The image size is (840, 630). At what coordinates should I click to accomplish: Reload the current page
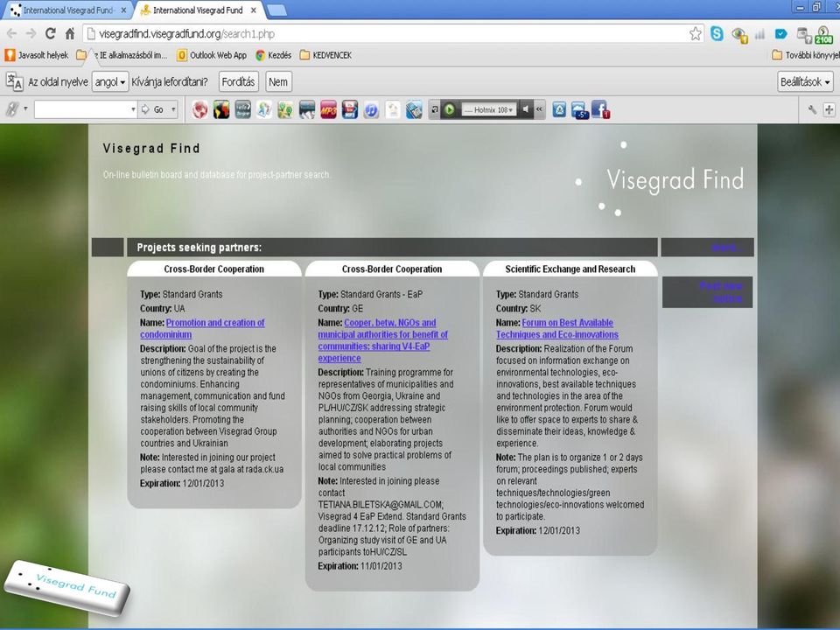tap(51, 34)
